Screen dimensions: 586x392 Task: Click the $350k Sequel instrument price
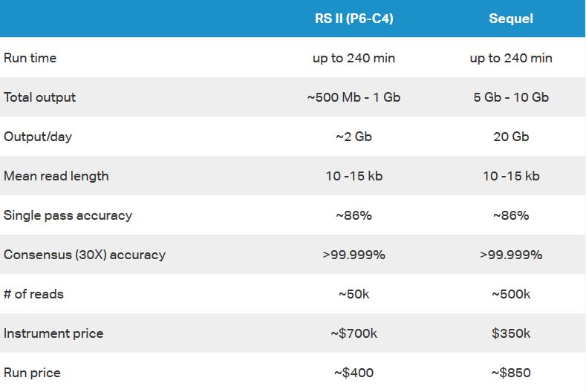(x=511, y=333)
